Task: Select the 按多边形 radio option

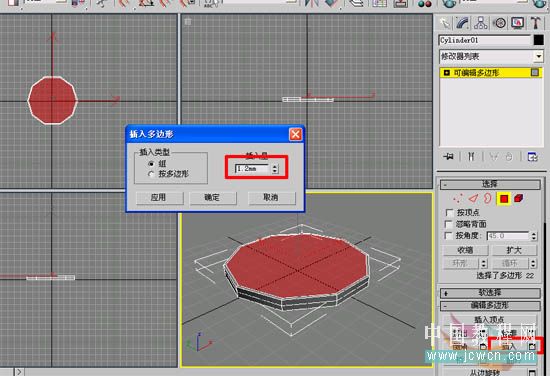Action: (x=151, y=174)
